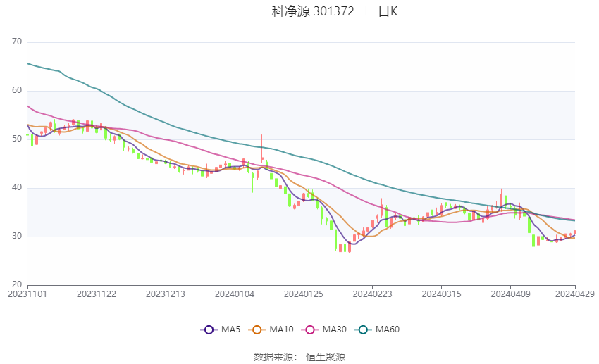Click the MA10 legend label text
The width and height of the screenshot is (599, 364).
tap(282, 330)
